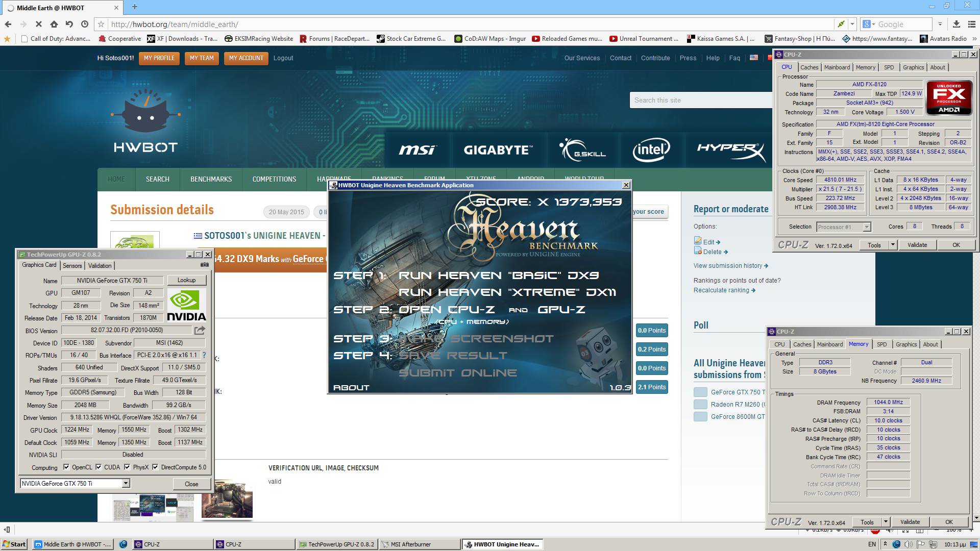
Task: Show hidden tray icons arrow
Action: [885, 544]
